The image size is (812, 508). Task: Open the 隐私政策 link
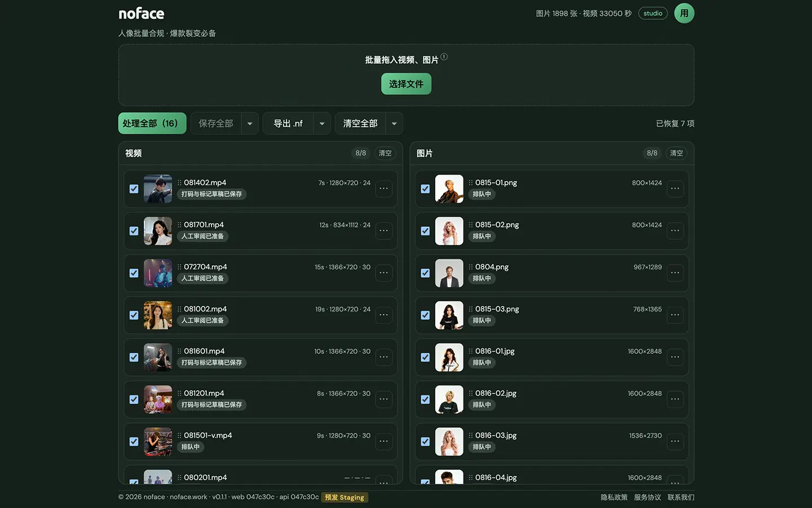click(614, 497)
